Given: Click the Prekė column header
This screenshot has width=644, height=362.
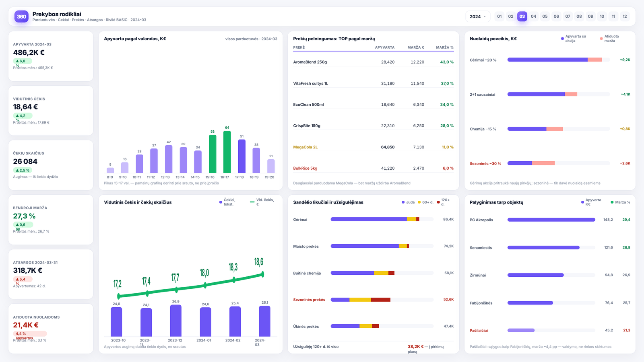Looking at the screenshot, I should [299, 47].
